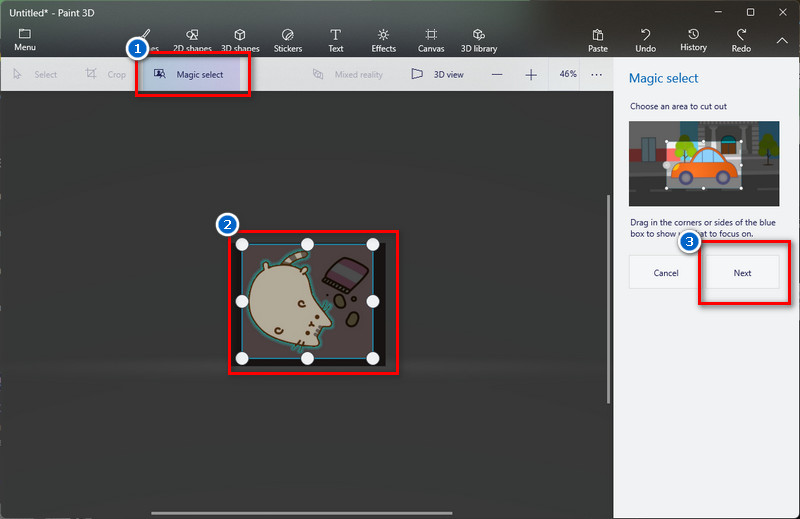This screenshot has height=519, width=800.
Task: Click the middle-left selection handle
Action: point(242,302)
